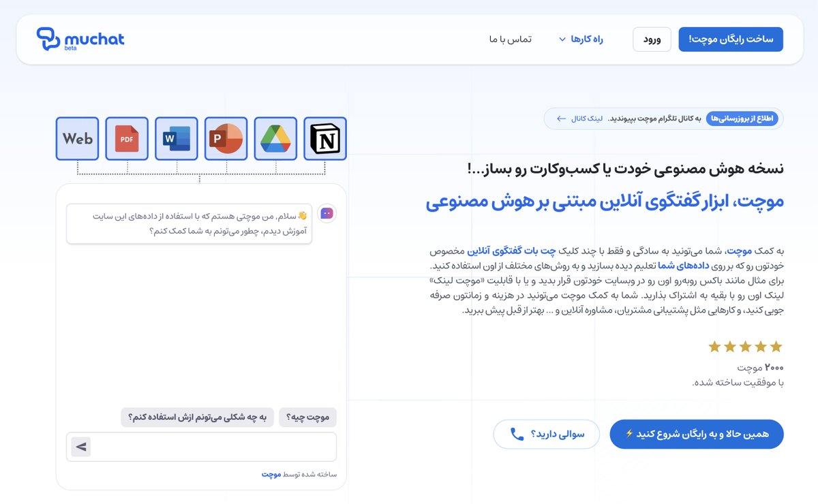This screenshot has height=504, width=818.
Task: Click the ۲۰۰۰ موچت count text
Action: click(x=760, y=367)
